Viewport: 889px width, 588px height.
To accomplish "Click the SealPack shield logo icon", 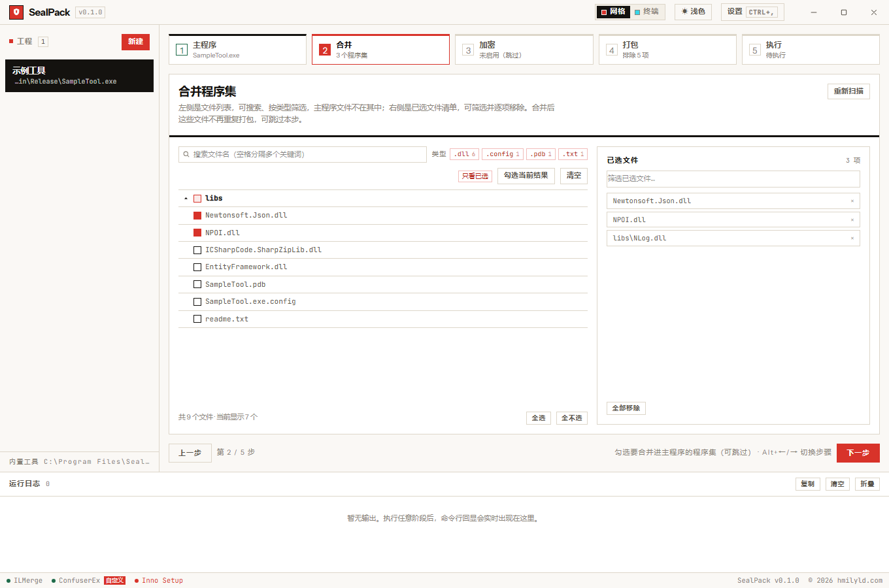I will point(16,12).
